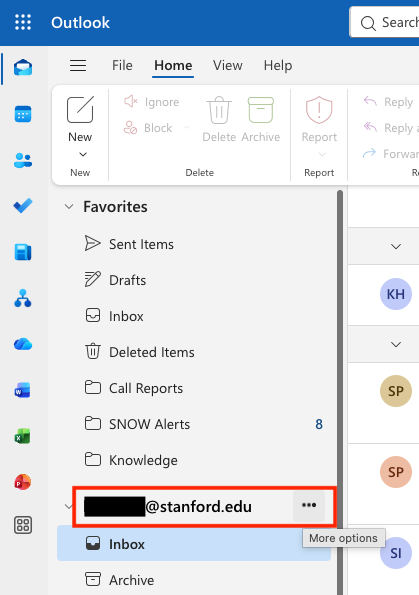Screen dimensions: 419x595
Task: Click the stanford.edu account header
Action: coord(167,507)
